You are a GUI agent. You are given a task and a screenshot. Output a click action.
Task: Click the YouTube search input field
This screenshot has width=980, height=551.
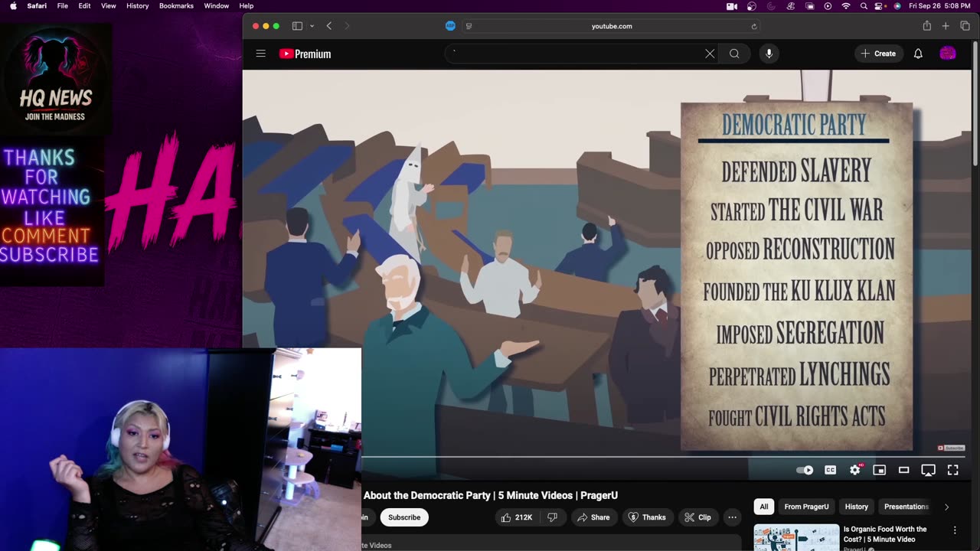point(574,54)
